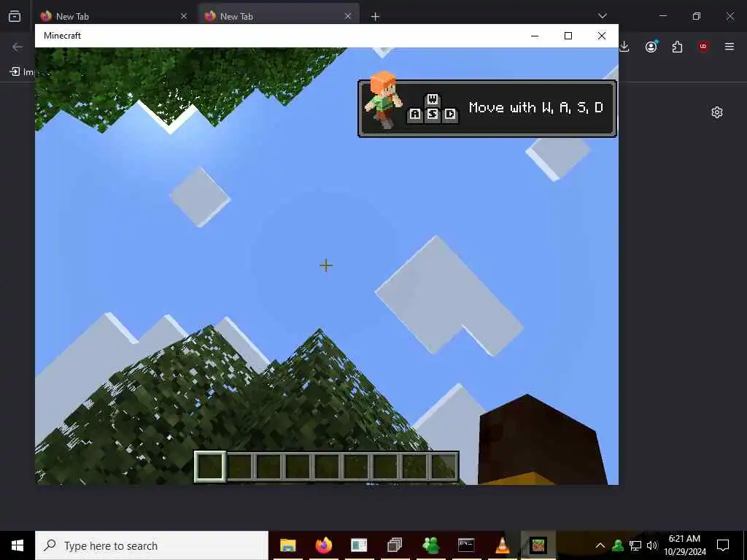Open the clock showing 6:21 AM

pos(684,545)
